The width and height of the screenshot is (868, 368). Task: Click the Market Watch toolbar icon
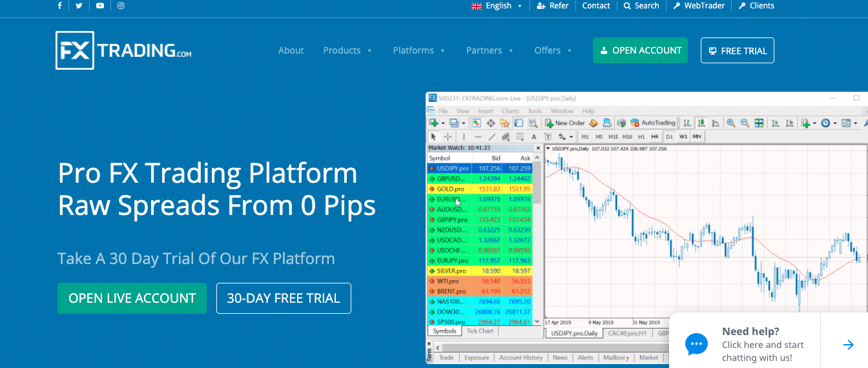[x=476, y=123]
